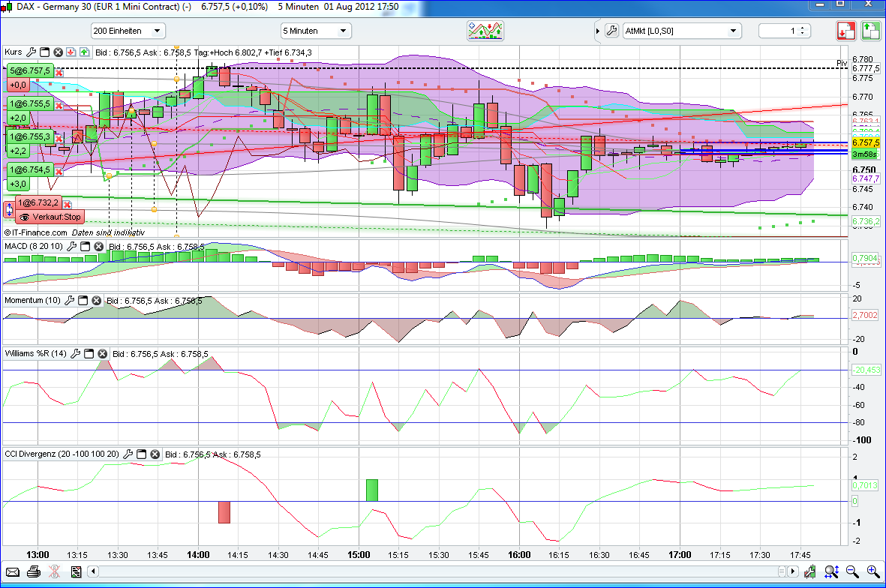Cancel the 1@6.754,5 position
The height and width of the screenshot is (588, 886).
tap(59, 172)
